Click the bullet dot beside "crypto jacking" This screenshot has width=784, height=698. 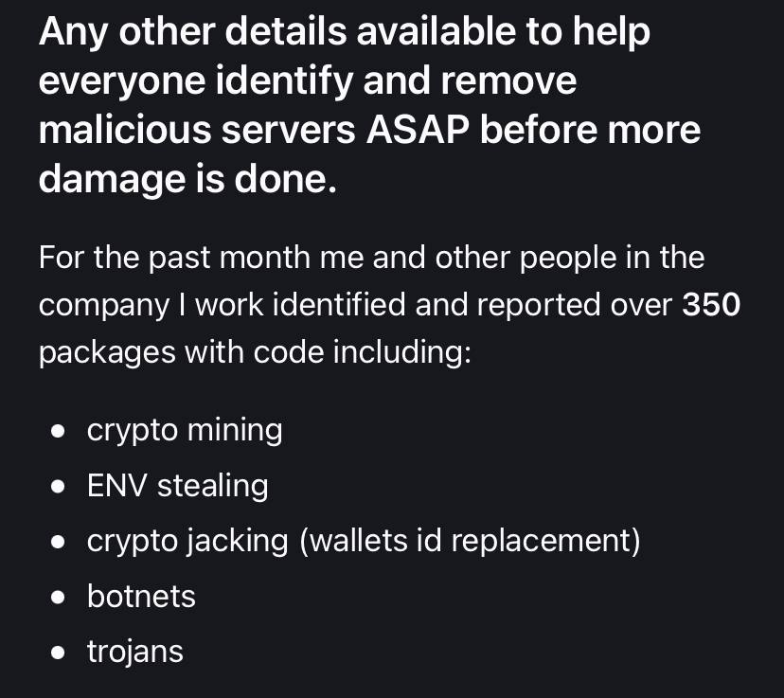[x=59, y=542]
